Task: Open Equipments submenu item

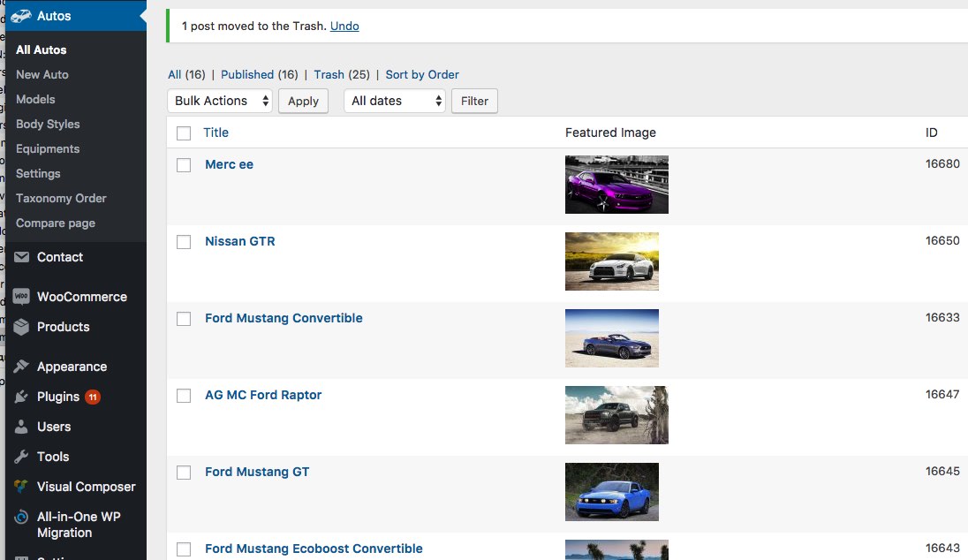Action: (48, 148)
